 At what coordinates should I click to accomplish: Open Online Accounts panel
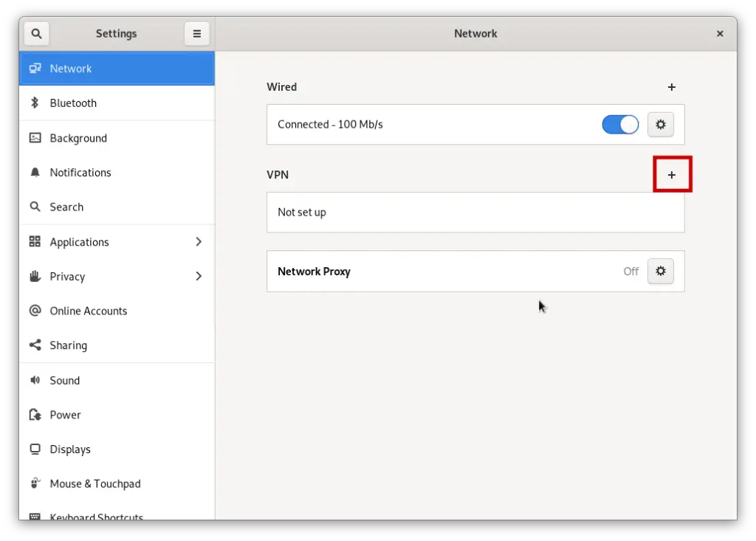tap(117, 311)
